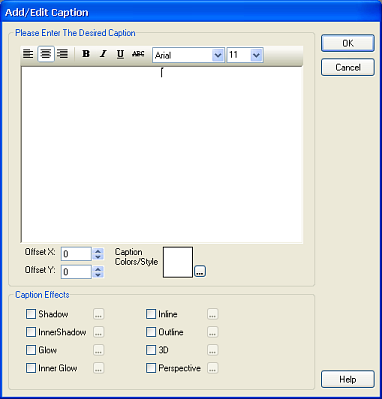382x399 pixels.
Task: Confirm with the OK button
Action: [348, 43]
